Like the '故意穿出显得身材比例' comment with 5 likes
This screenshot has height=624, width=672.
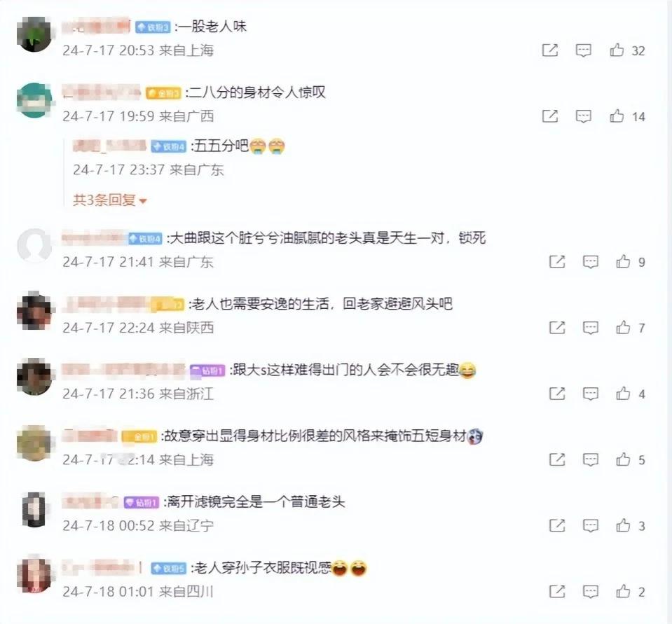(x=623, y=459)
